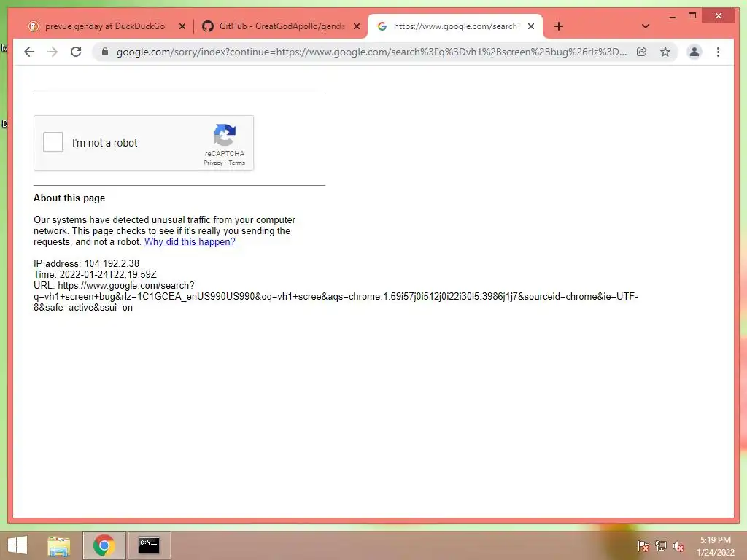
Task: Open the Why did this happen? link
Action: pos(190,242)
